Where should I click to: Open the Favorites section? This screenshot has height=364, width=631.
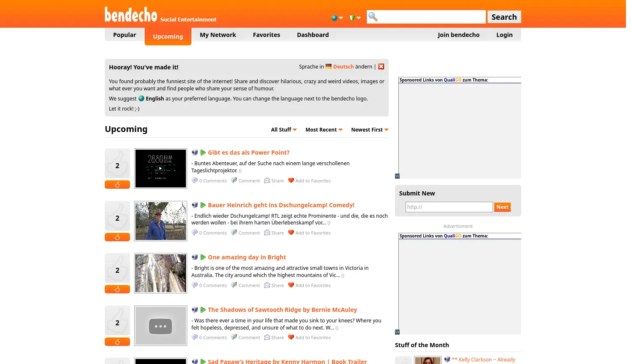[266, 35]
